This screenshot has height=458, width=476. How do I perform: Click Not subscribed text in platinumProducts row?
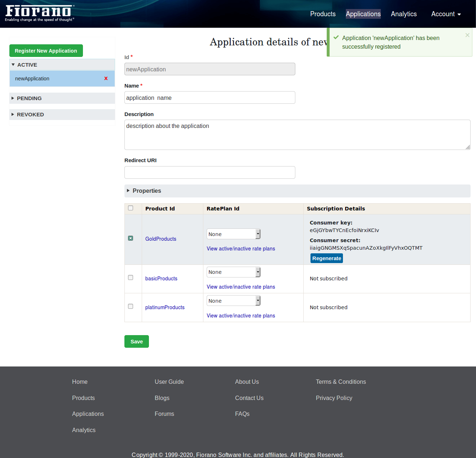329,307
